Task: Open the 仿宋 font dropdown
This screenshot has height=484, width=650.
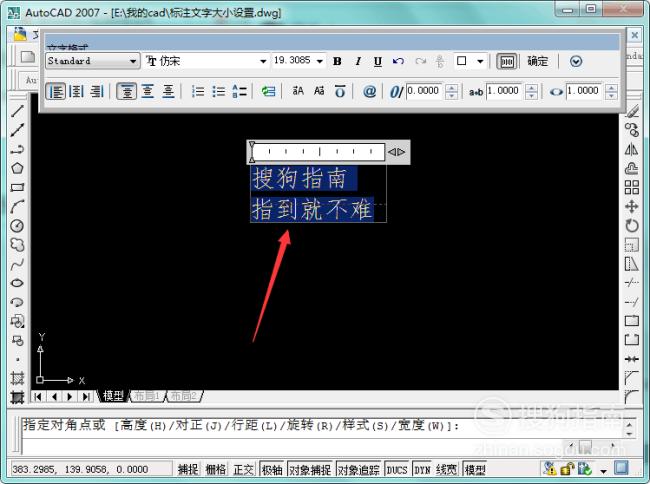Action: [x=263, y=61]
